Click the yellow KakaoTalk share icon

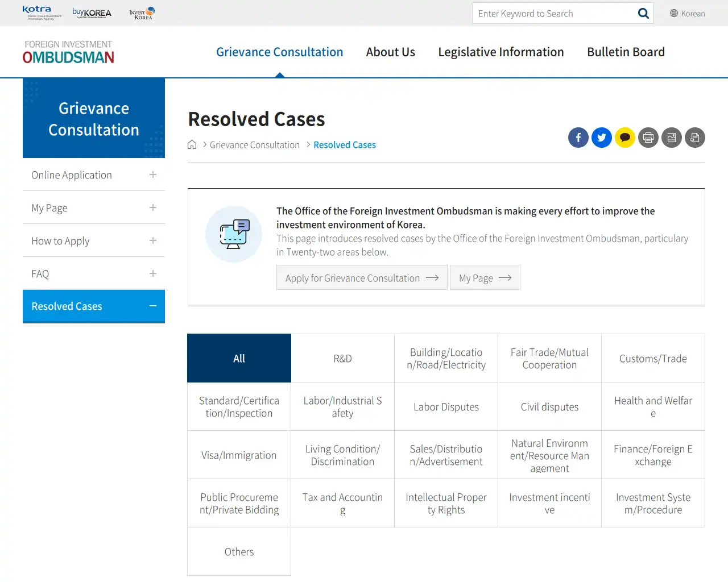pos(624,138)
